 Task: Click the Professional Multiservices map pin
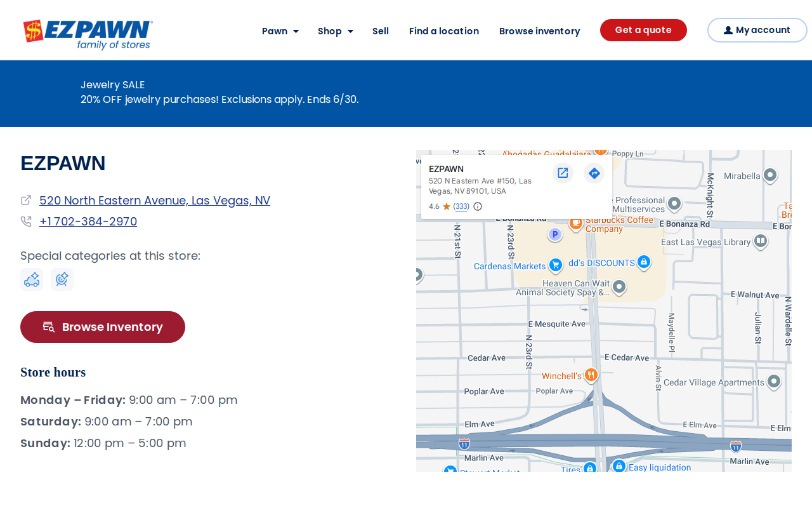674,204
